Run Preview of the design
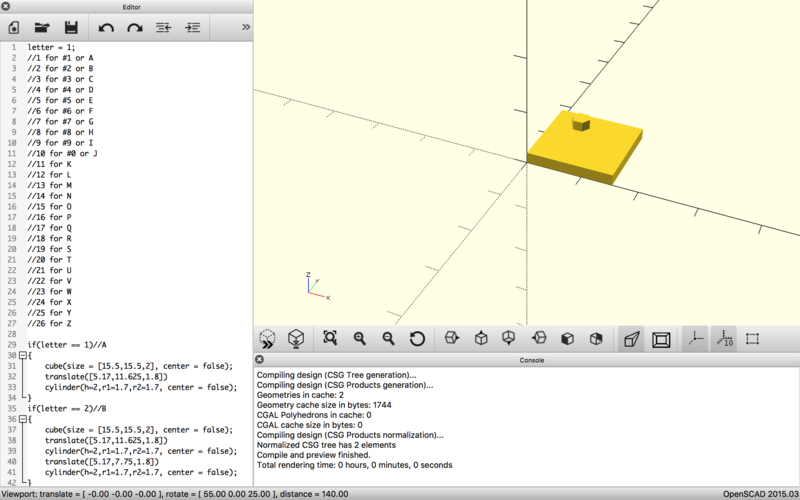The image size is (800, 500). pyautogui.click(x=267, y=338)
